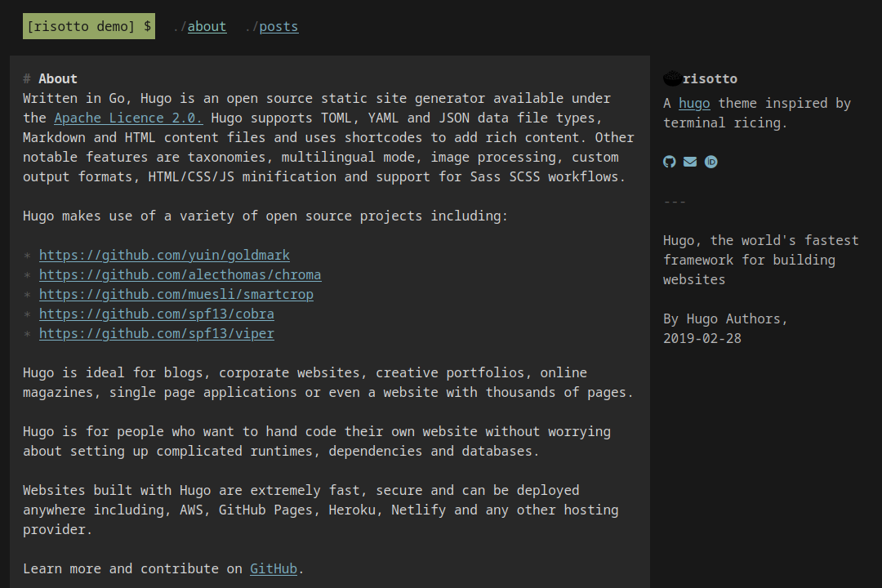882x588 pixels.
Task: Open the ORCID iD icon
Action: click(711, 162)
